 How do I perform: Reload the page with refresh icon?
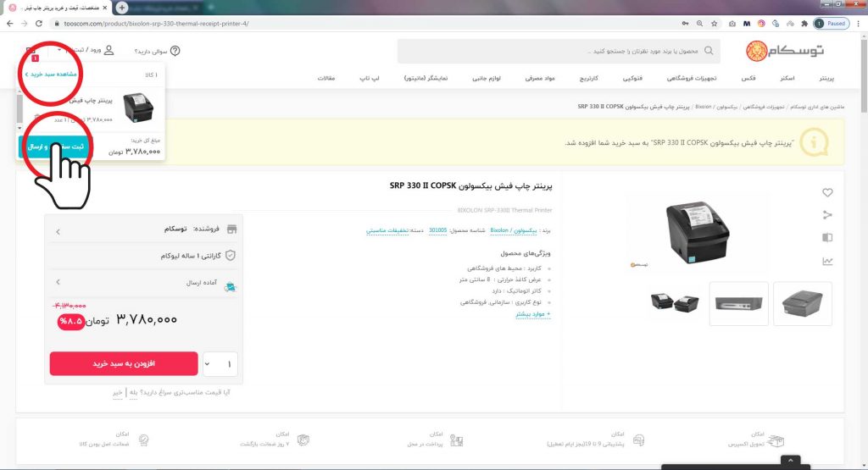(x=39, y=24)
